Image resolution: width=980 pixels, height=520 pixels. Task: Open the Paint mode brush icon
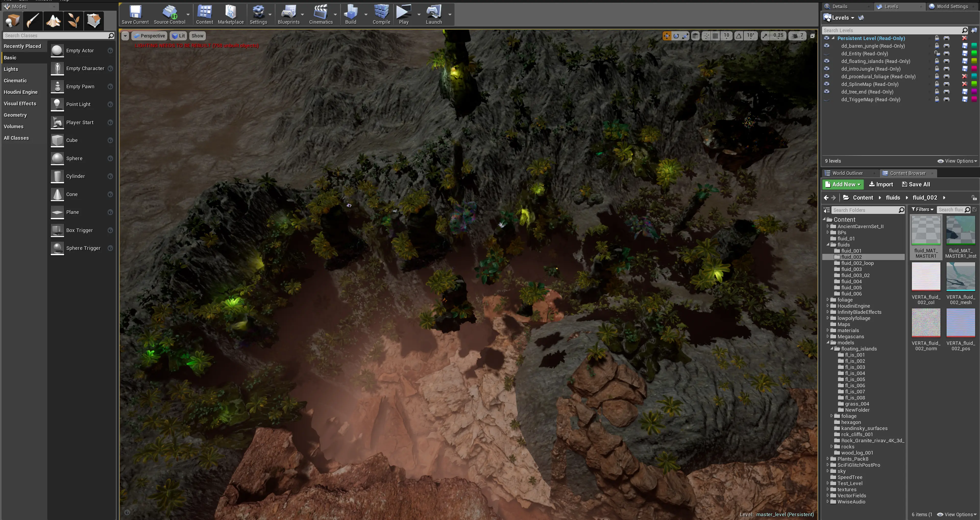(x=33, y=21)
